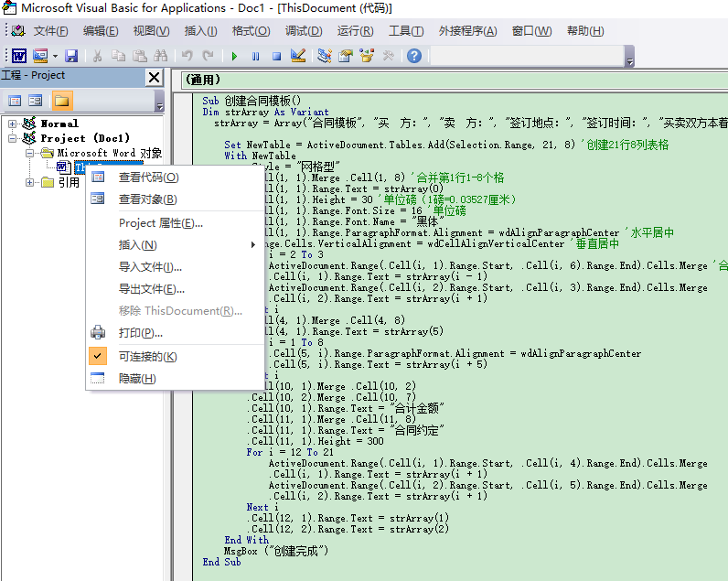The height and width of the screenshot is (581, 728).
Task: Open the Project Explorer toolbar icon
Action: pyautogui.click(x=324, y=56)
